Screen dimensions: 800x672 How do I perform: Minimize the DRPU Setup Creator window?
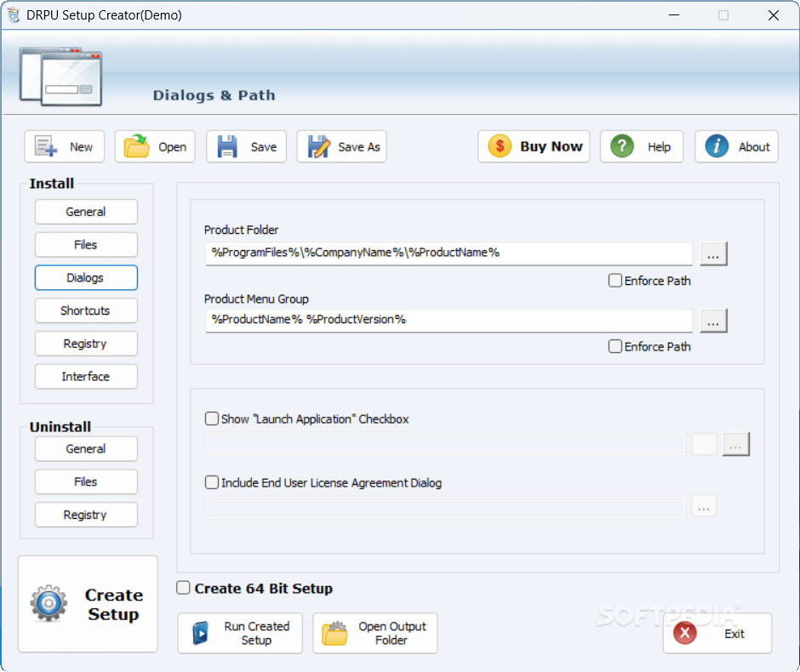(x=674, y=15)
